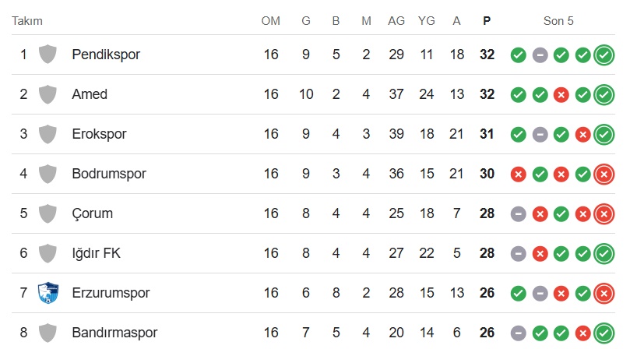Click Pendikspor's team crest icon

point(48,55)
